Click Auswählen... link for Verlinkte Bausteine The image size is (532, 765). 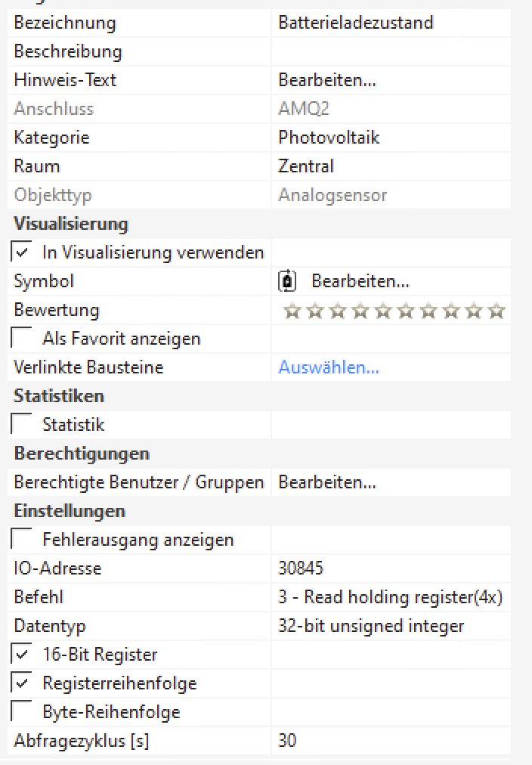pyautogui.click(x=329, y=367)
